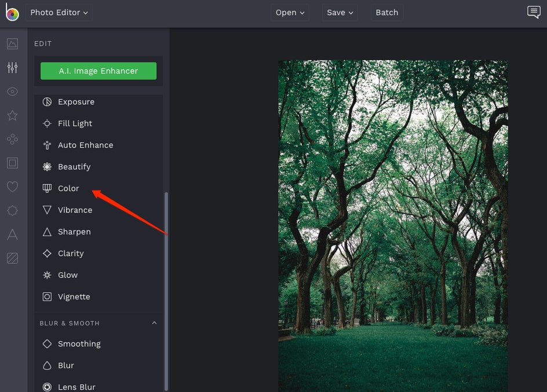
Task: Click the Smoothing diamond icon
Action: (47, 344)
